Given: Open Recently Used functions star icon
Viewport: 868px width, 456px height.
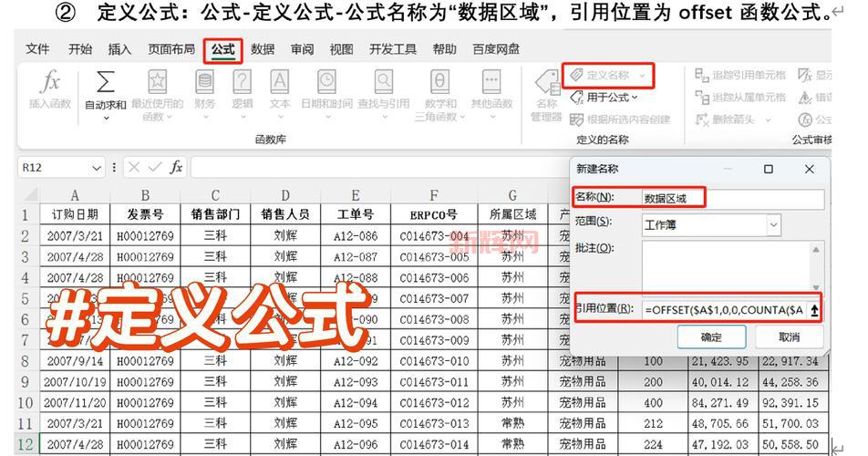Looking at the screenshot, I should [x=157, y=82].
